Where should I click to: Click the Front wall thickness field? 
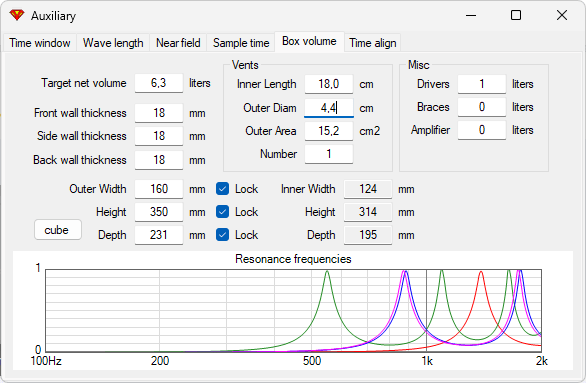(x=159, y=113)
